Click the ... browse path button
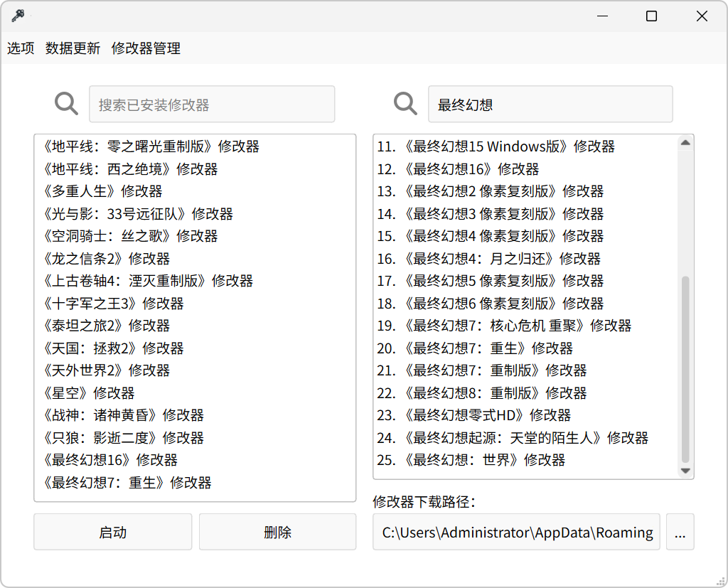 (680, 532)
